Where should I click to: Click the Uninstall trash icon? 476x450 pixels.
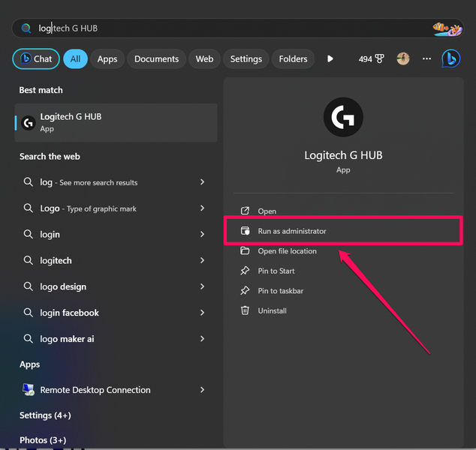tap(244, 310)
